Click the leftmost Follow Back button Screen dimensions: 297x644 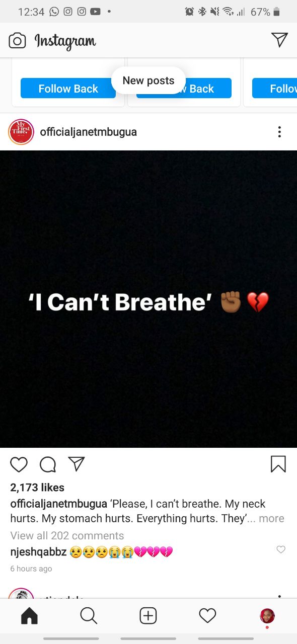(68, 89)
